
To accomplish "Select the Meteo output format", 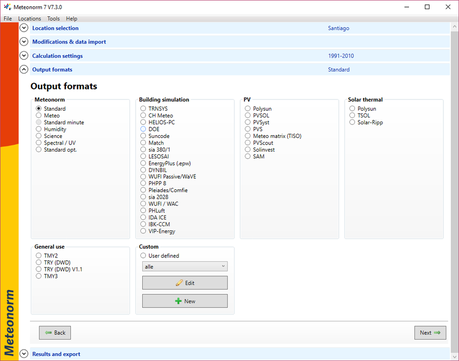I will 39,115.
